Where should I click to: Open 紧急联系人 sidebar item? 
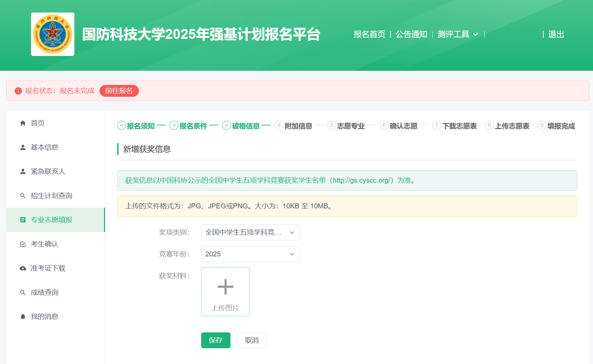point(55,171)
